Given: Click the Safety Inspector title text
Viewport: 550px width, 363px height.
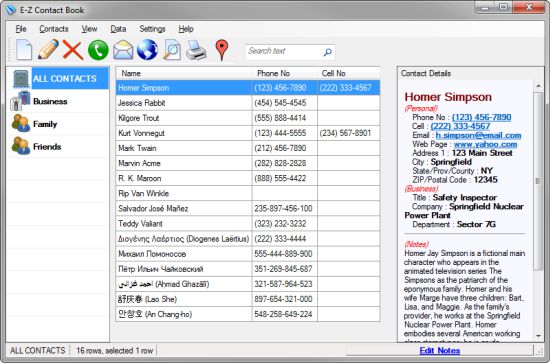Looking at the screenshot, I should click(464, 197).
